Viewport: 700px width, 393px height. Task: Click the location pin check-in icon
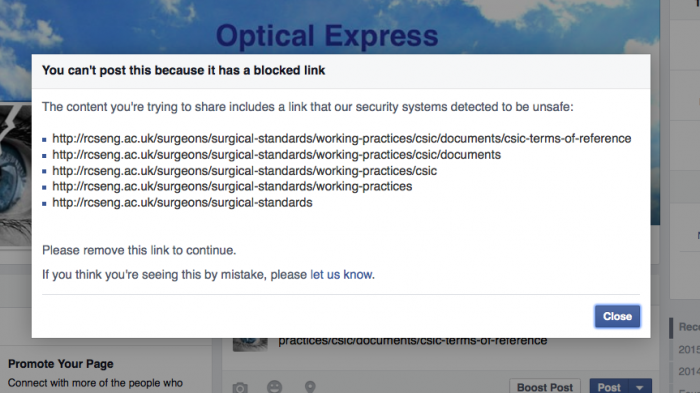(310, 387)
